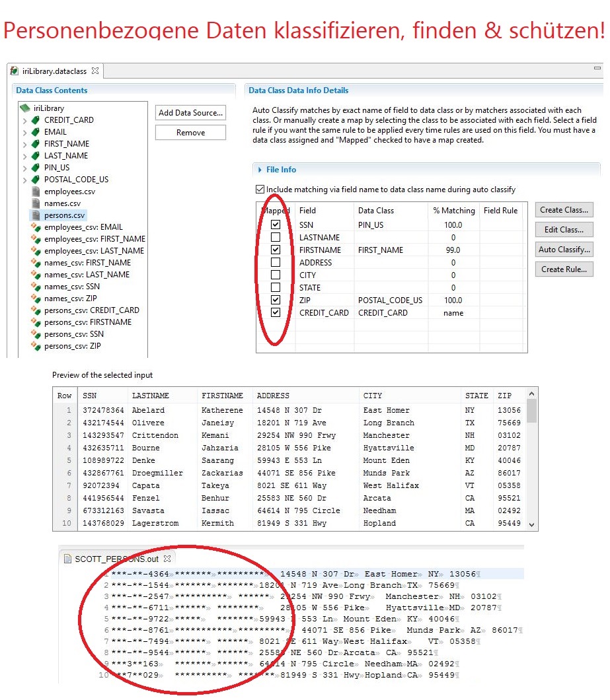
Task: Switch to the iriLibrary.dataclass tab
Action: (55, 71)
